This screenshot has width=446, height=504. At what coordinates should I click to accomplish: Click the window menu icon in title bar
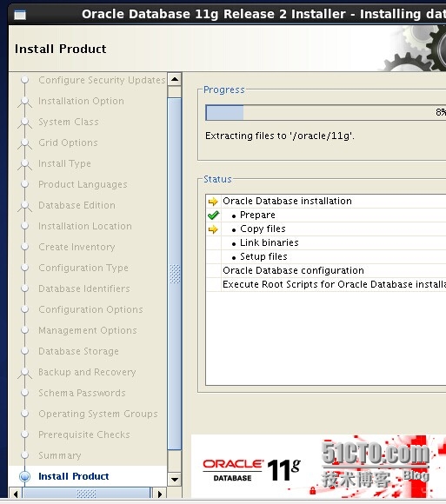click(x=20, y=15)
